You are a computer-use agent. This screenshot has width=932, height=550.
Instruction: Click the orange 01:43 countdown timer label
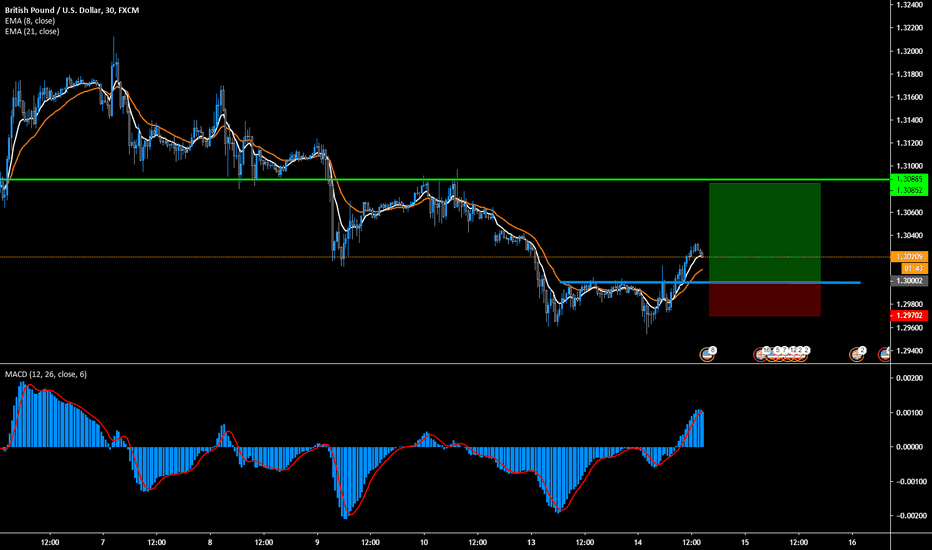pos(909,269)
